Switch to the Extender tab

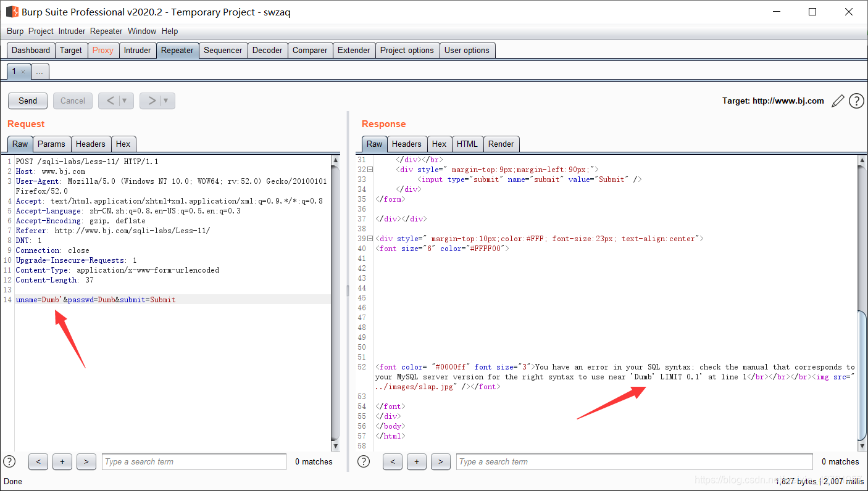click(354, 51)
